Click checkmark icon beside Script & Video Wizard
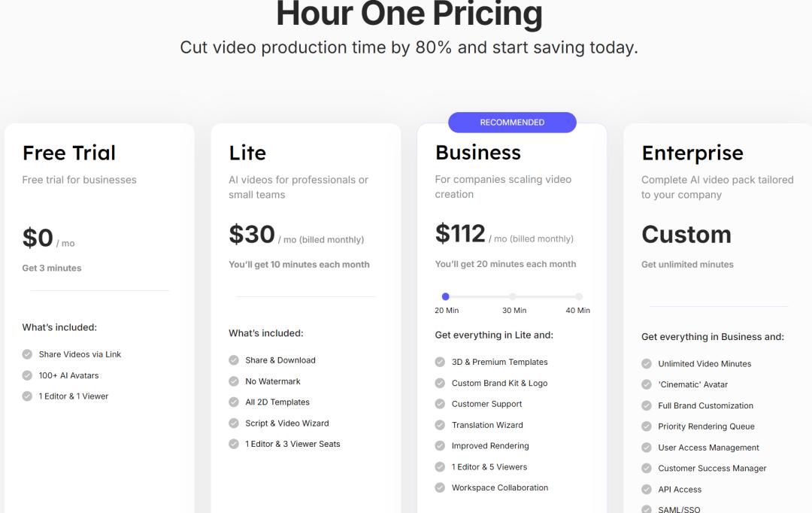812x513 pixels. pos(234,423)
